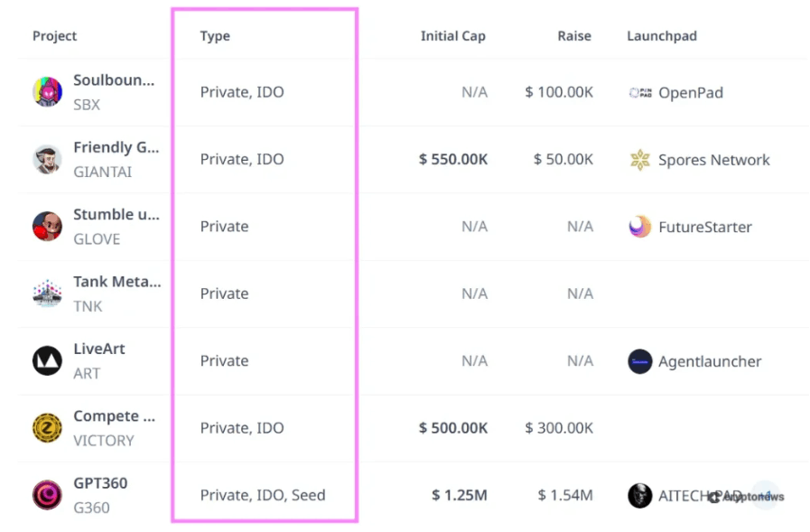Select the Private, IDO, Seed type cell
The image size is (810, 532).
[x=262, y=495]
